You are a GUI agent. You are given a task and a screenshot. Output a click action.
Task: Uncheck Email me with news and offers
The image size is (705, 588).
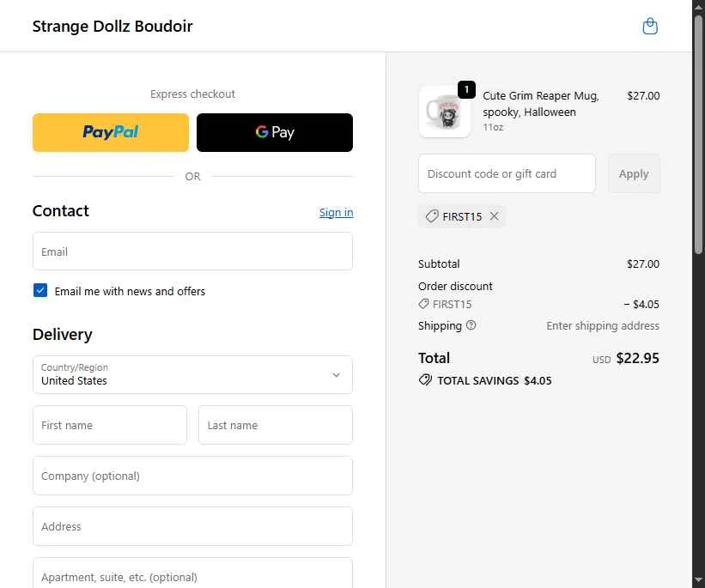click(40, 290)
